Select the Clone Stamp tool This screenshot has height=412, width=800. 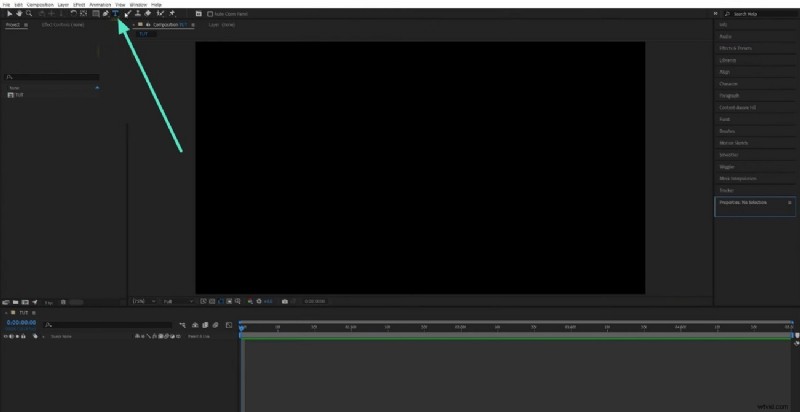(x=138, y=13)
